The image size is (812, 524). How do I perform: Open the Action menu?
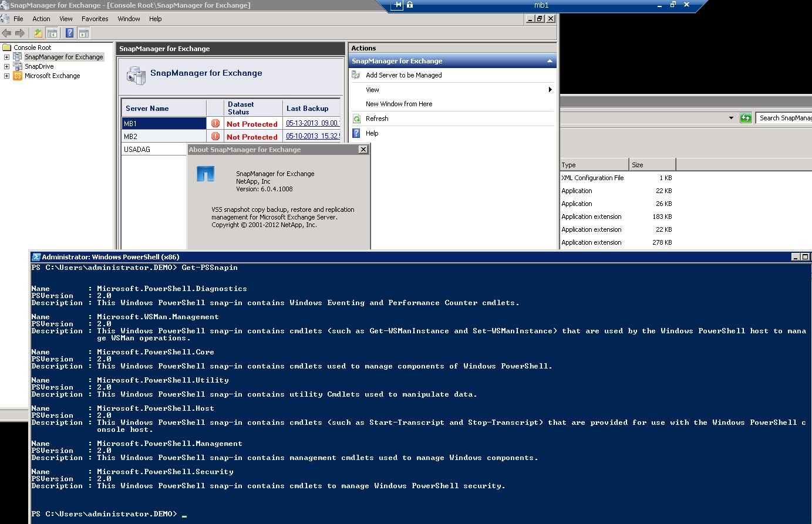coord(41,19)
